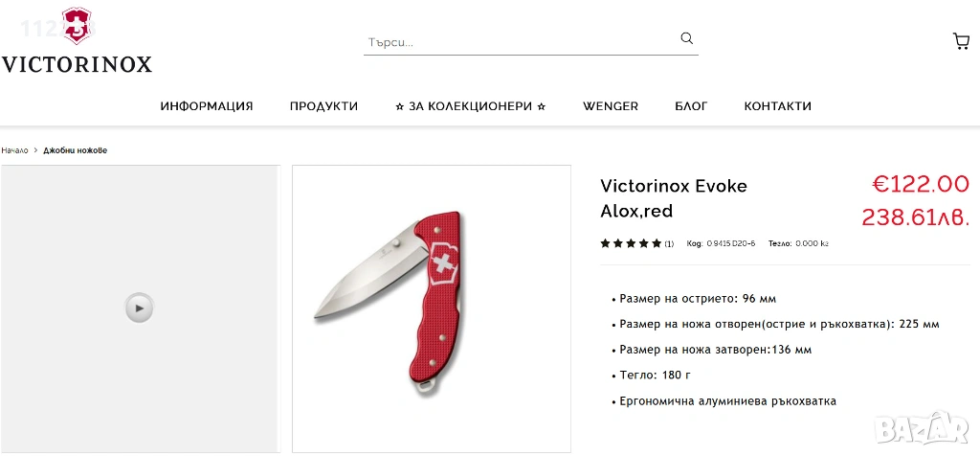
Task: Click the five-star rating icons
Action: point(631,243)
